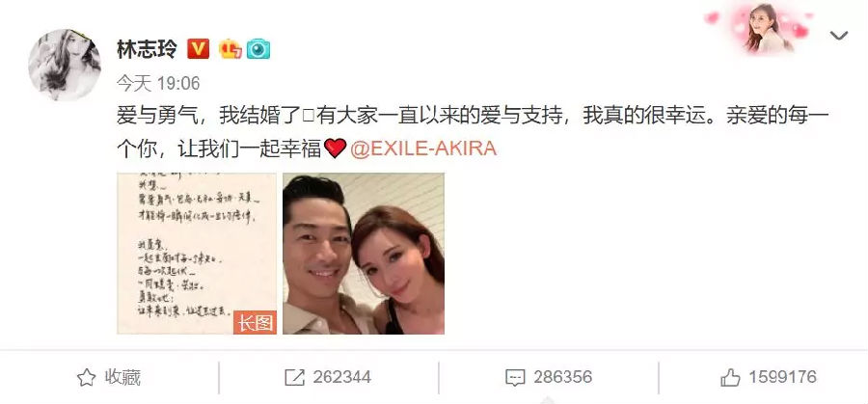Image resolution: width=868 pixels, height=404 pixels.
Task: Open the handwritten letter long image
Action: [197, 254]
